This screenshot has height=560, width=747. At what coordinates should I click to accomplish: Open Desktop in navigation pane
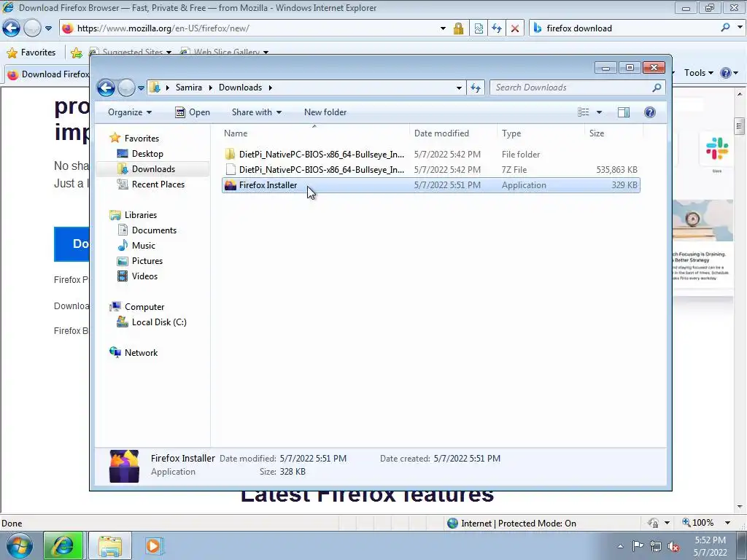[x=147, y=154]
